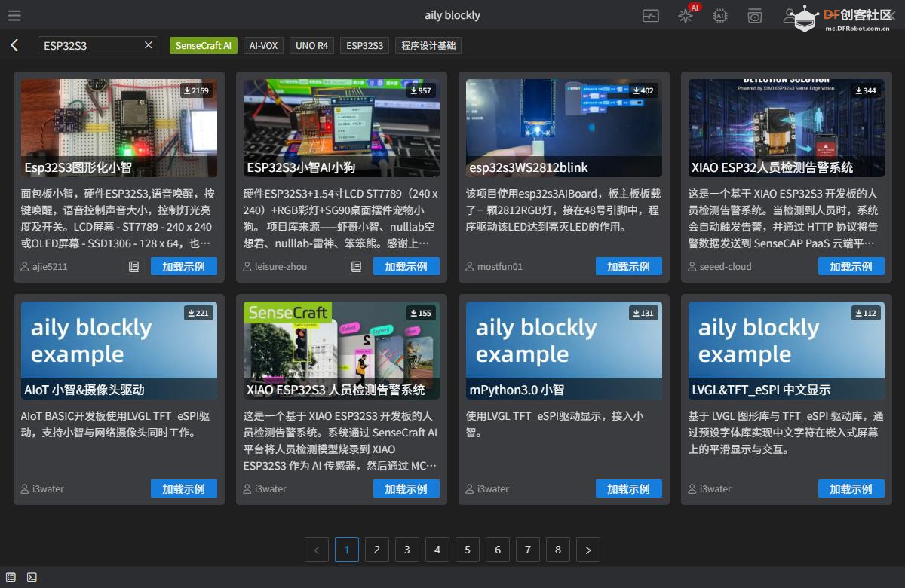The width and height of the screenshot is (905, 588).
Task: Select the UNO R4 tag
Action: (311, 45)
